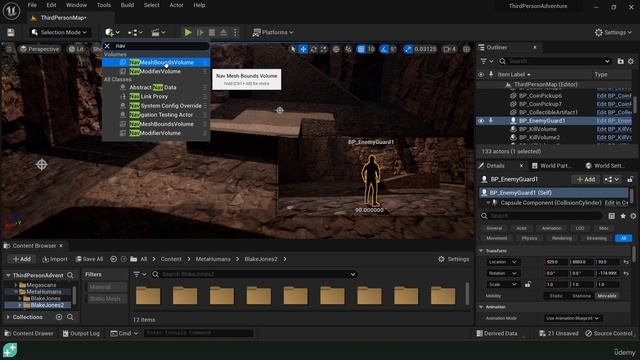Open the Cinematics clapperboard dropdown
The image size is (640, 360).
tap(158, 32)
